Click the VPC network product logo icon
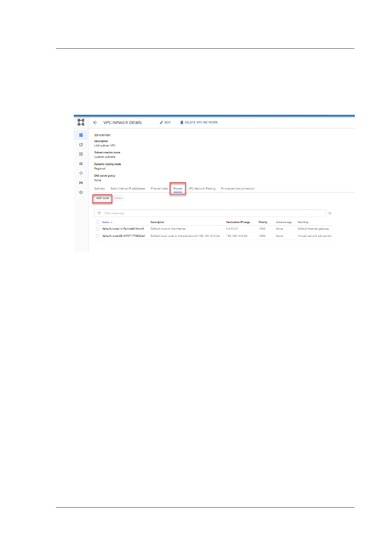Screen dimensions: 392x554 point(81,122)
